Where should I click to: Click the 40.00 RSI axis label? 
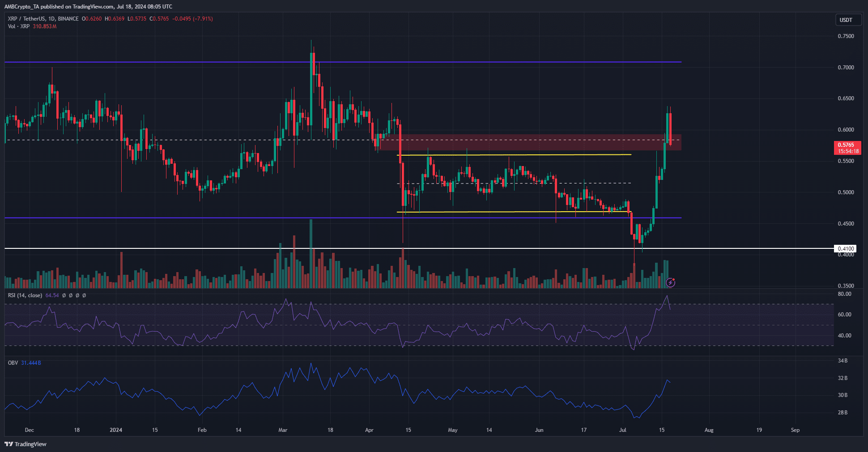coord(844,336)
